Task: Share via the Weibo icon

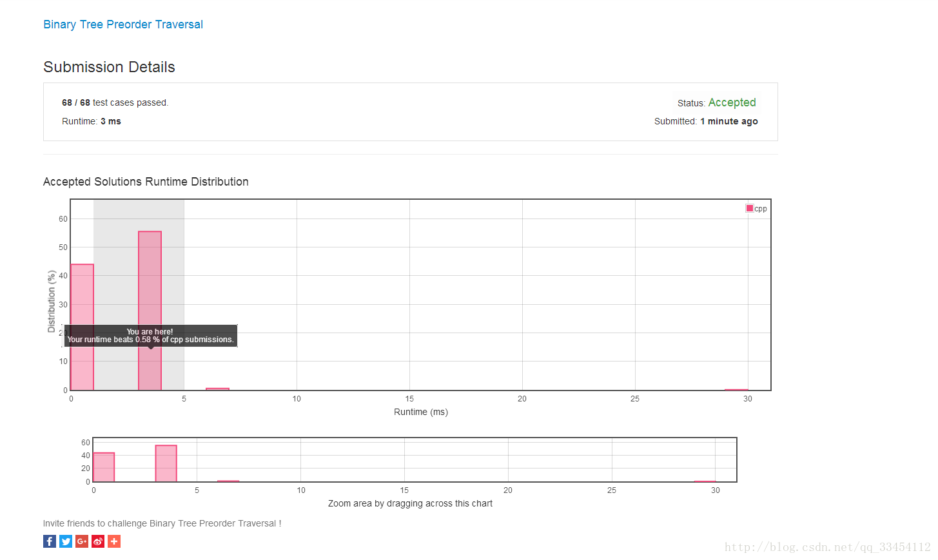Action: tap(98, 541)
